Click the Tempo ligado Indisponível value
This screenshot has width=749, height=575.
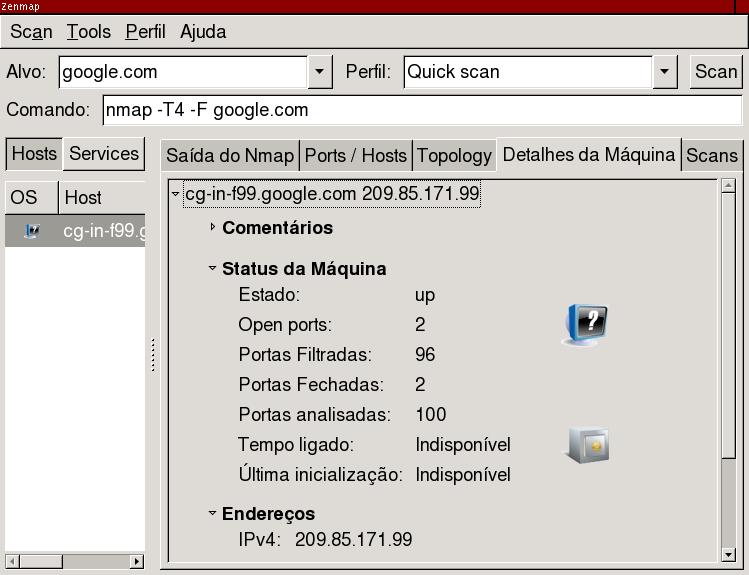(463, 445)
